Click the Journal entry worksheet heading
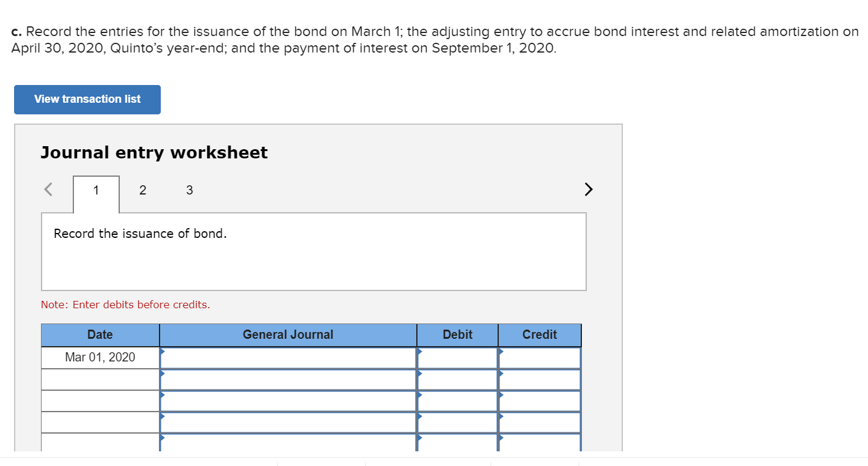This screenshot has width=868, height=466. click(x=154, y=152)
